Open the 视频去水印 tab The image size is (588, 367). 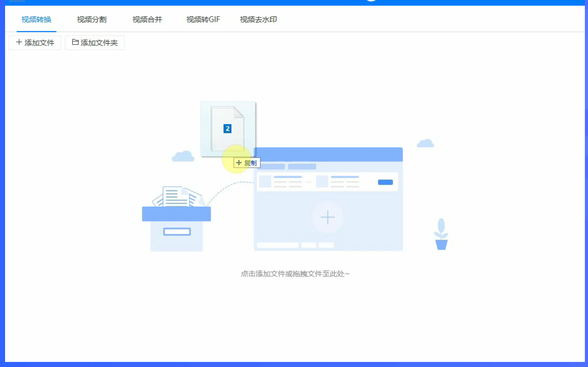[258, 20]
